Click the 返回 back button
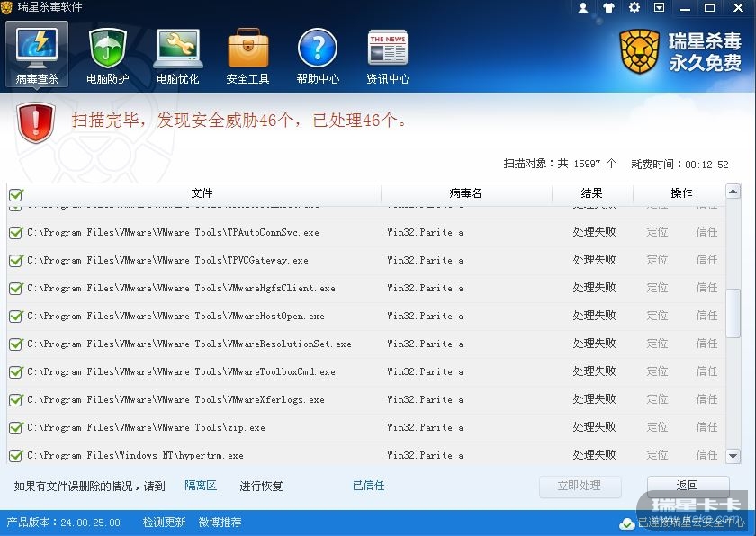The image size is (756, 536). (x=688, y=486)
